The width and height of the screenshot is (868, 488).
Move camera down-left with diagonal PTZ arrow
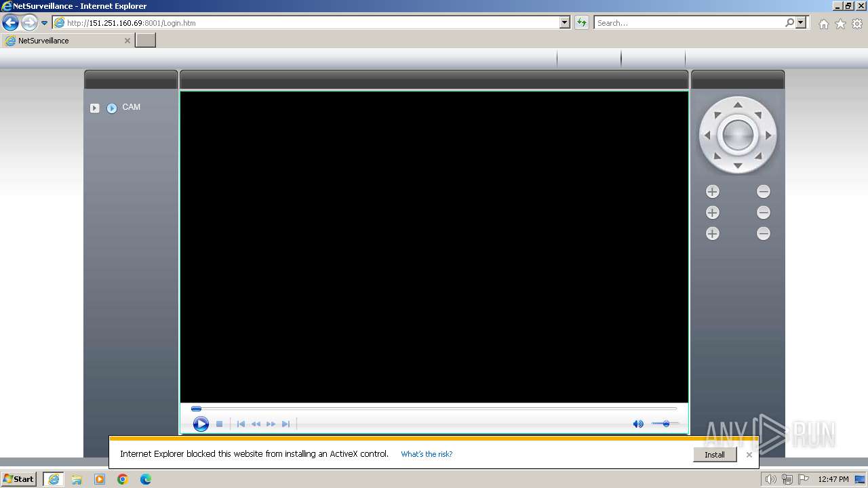pos(717,157)
